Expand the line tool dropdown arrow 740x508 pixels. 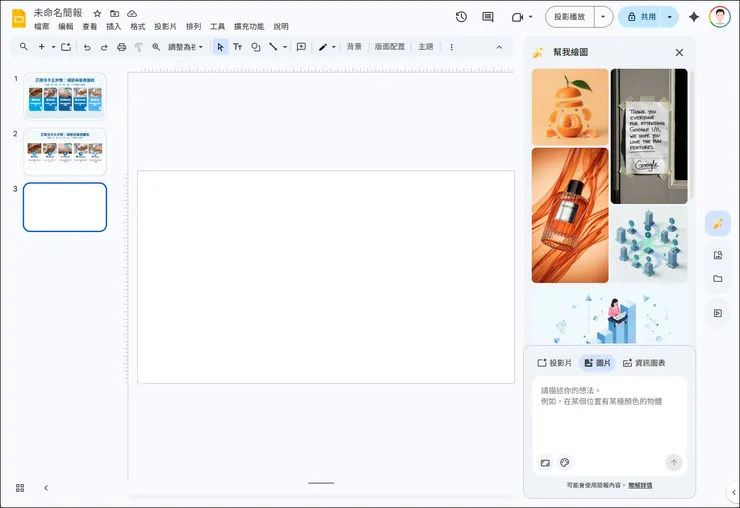click(285, 47)
